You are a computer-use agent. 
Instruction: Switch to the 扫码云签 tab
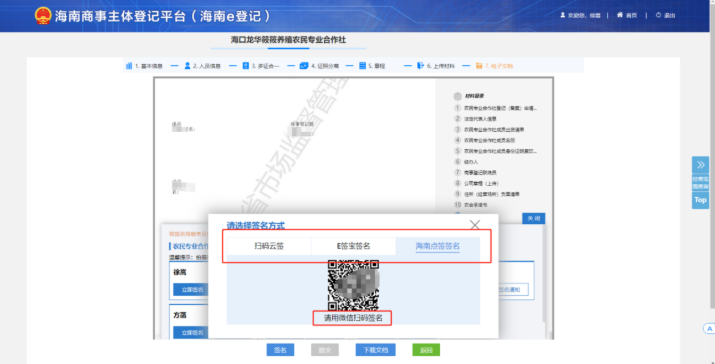[x=269, y=246]
